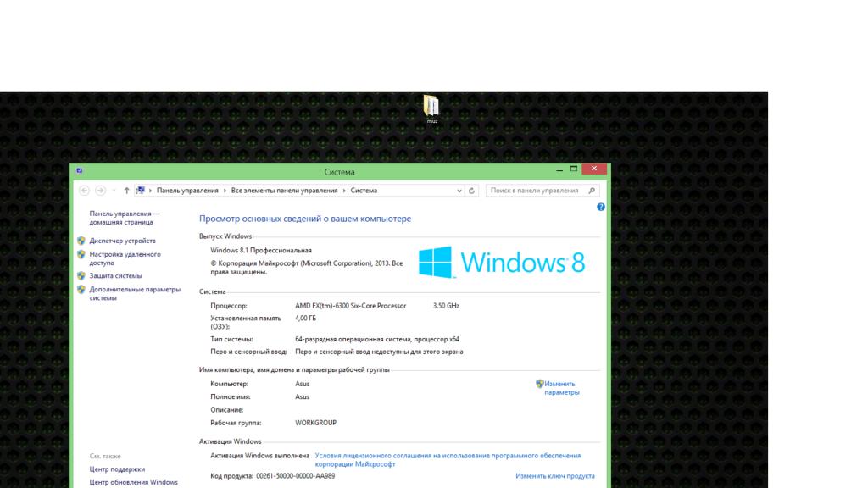Viewport: 868px width, 488px height.
Task: Minimize the Система window
Action: coord(559,169)
